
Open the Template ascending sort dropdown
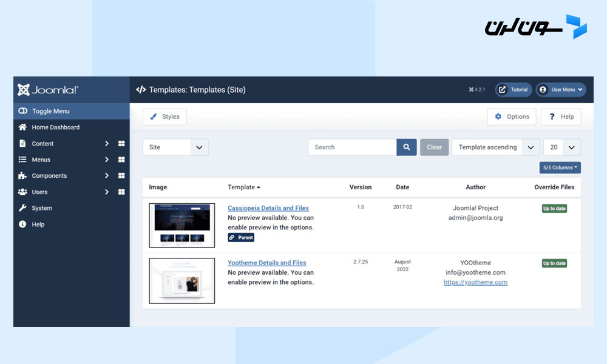[x=496, y=147]
